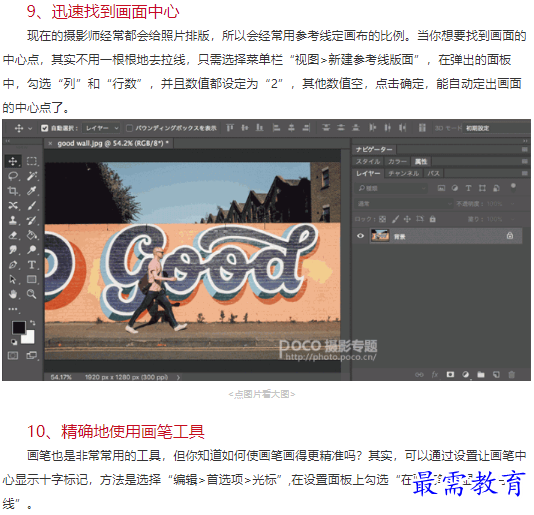
Task: Select the Move tool in the toolbox
Action: coord(13,161)
